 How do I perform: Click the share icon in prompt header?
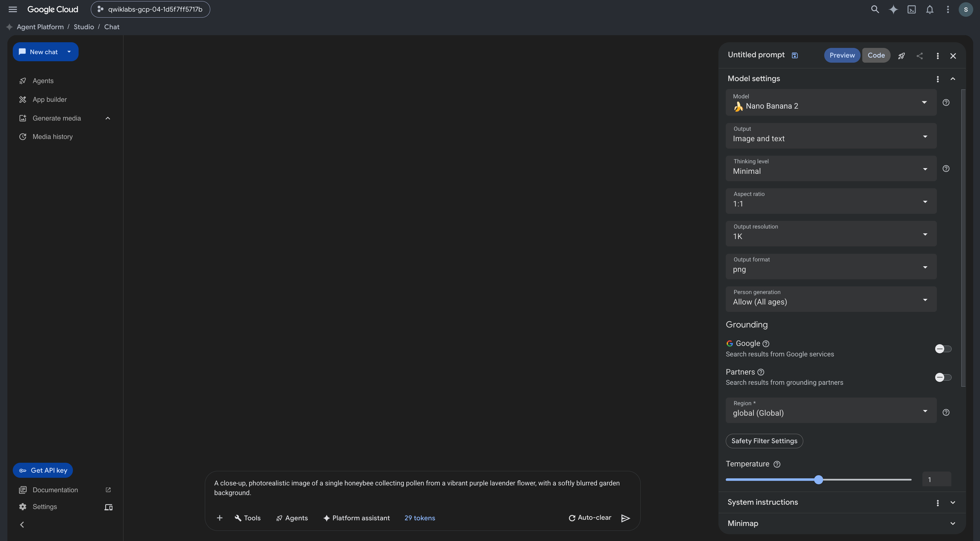[x=920, y=56]
